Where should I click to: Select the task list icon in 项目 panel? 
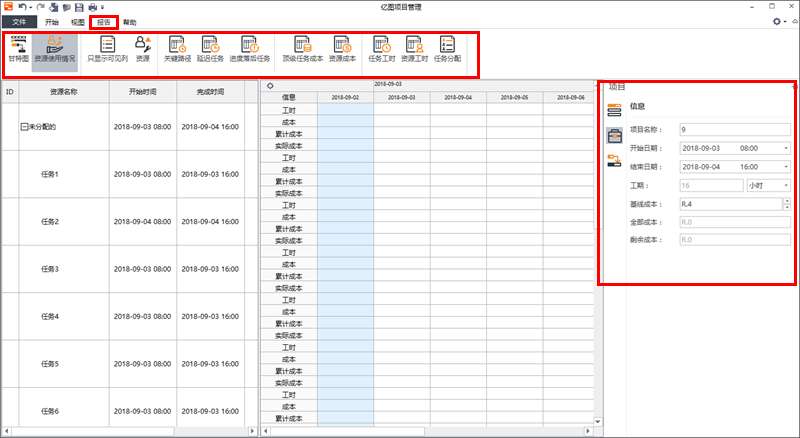[614, 110]
